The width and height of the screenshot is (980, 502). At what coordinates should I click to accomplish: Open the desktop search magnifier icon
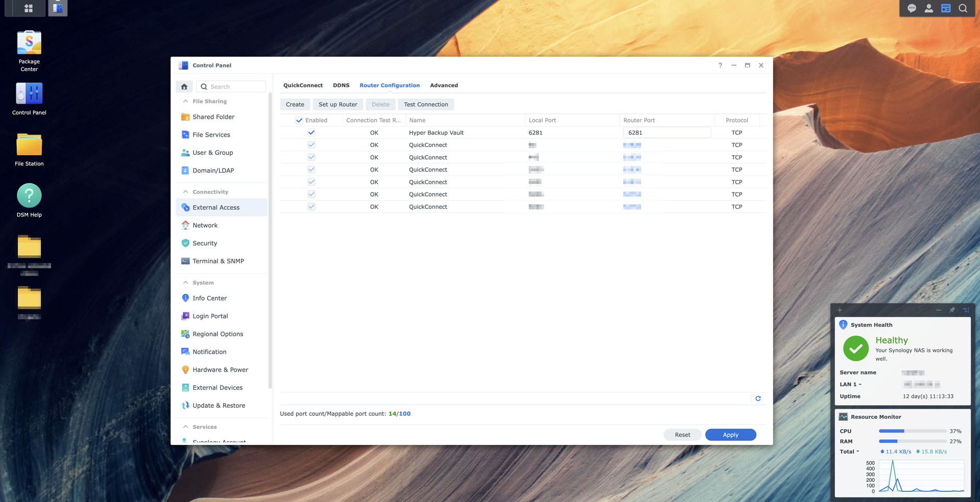[x=963, y=8]
